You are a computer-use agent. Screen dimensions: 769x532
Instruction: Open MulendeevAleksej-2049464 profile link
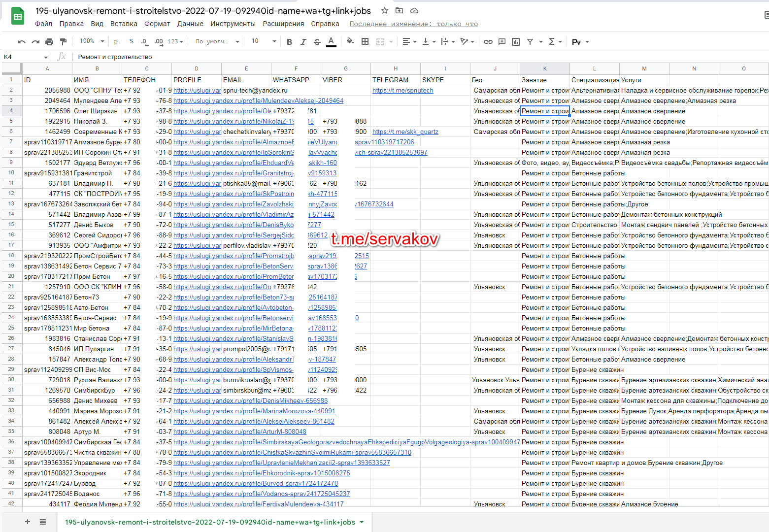coord(258,101)
